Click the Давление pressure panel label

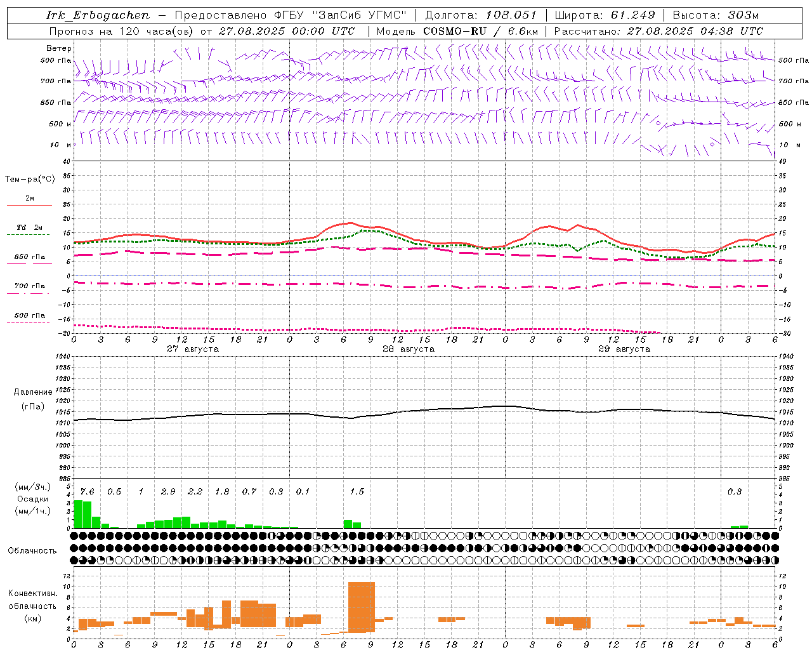coord(33,392)
